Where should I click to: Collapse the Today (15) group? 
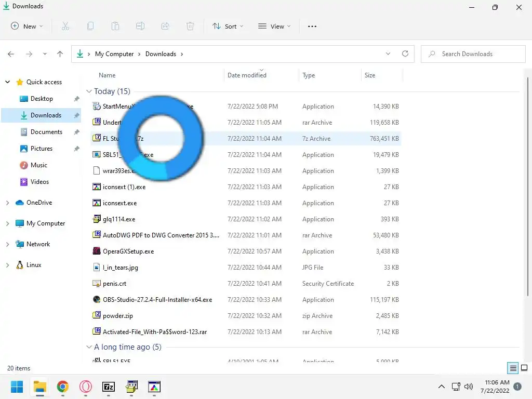pos(89,91)
